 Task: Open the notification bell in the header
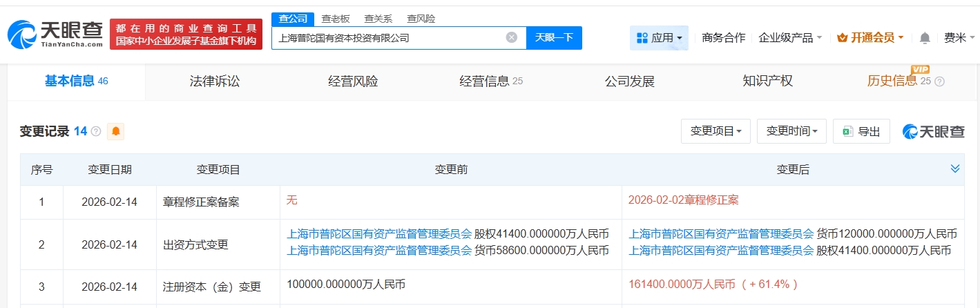pos(925,38)
